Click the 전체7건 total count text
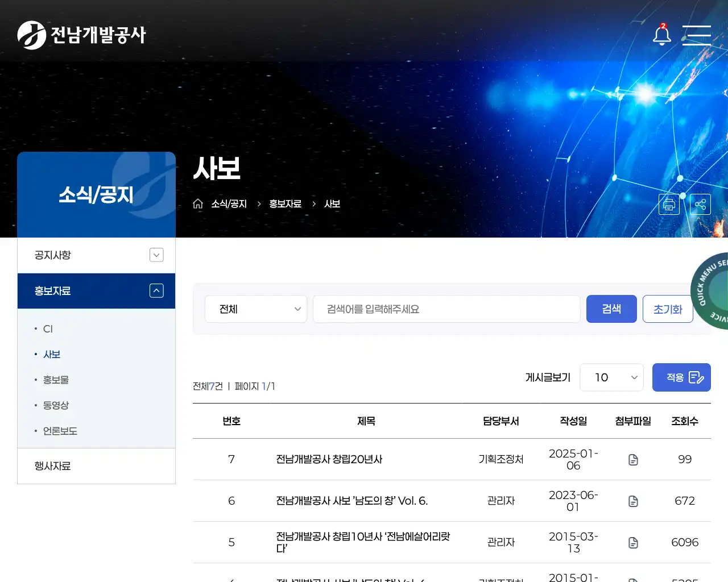 pos(208,386)
